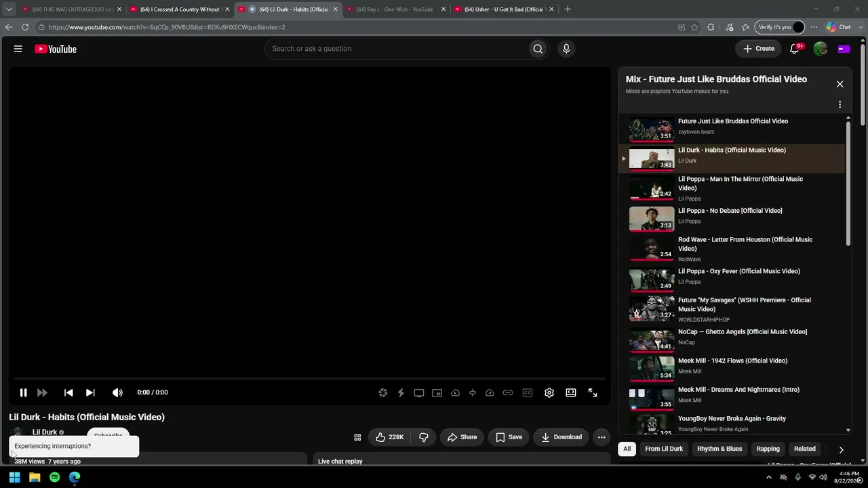Click the loop link icon in player
868x488 pixels.
coord(507,393)
